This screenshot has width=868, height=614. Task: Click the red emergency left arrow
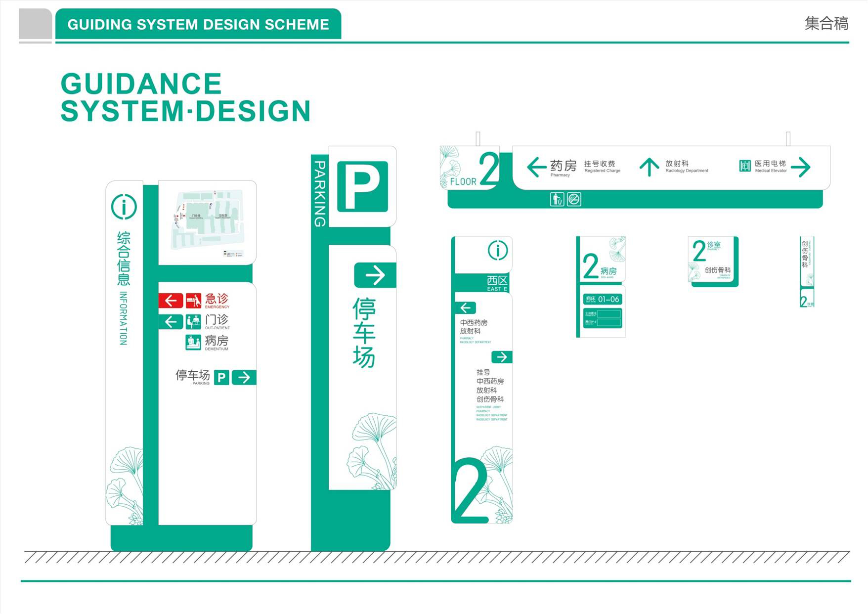(171, 300)
